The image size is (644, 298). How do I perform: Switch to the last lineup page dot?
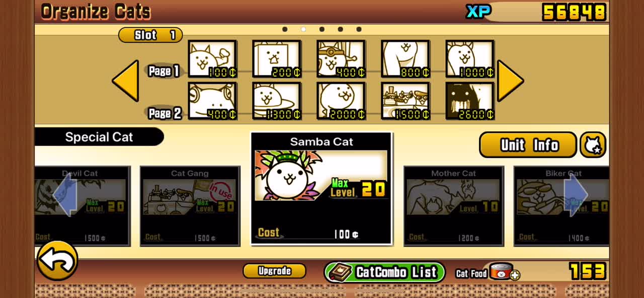point(359,29)
